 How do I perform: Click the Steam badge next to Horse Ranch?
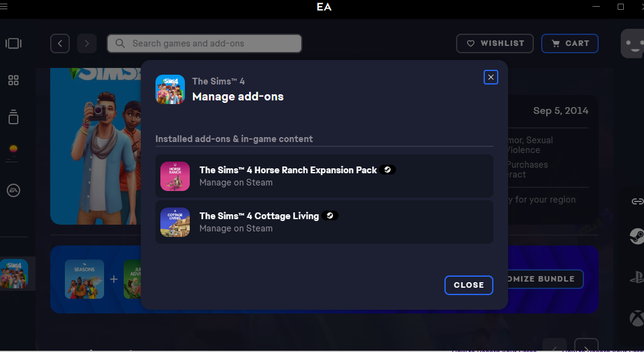pyautogui.click(x=388, y=170)
